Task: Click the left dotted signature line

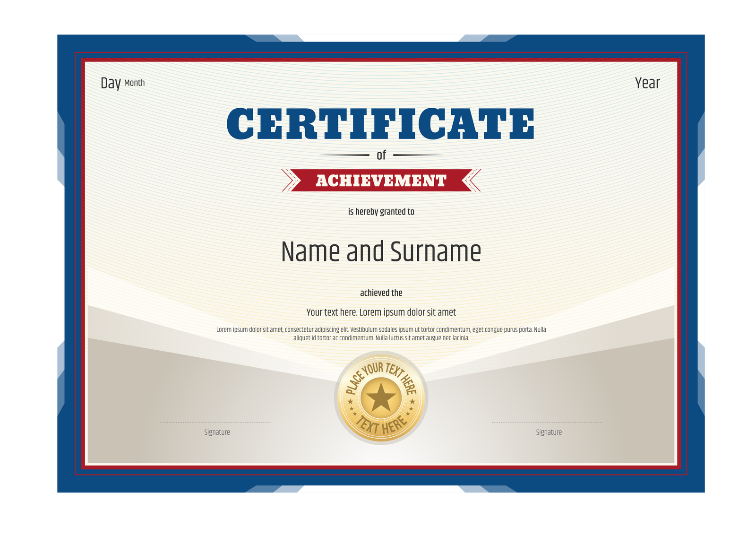Action: [x=215, y=422]
